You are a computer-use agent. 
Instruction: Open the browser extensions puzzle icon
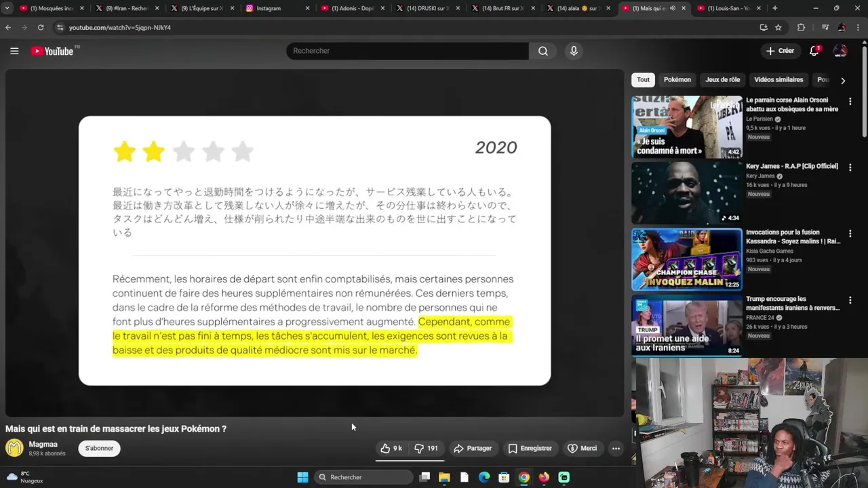click(801, 27)
